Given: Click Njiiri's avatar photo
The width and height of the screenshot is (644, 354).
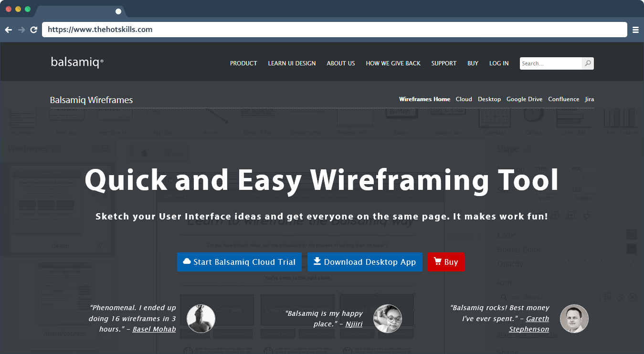Looking at the screenshot, I should point(388,319).
